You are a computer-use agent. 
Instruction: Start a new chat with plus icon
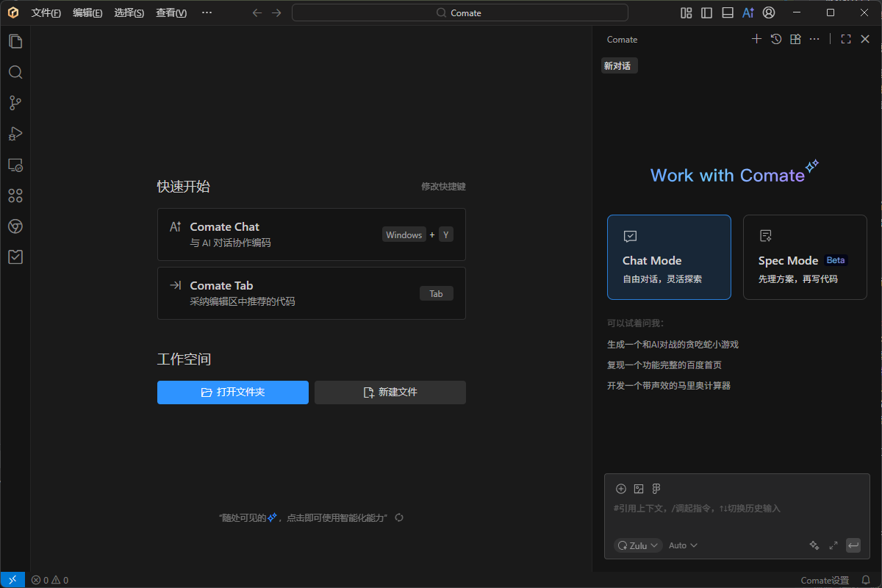tap(756, 39)
